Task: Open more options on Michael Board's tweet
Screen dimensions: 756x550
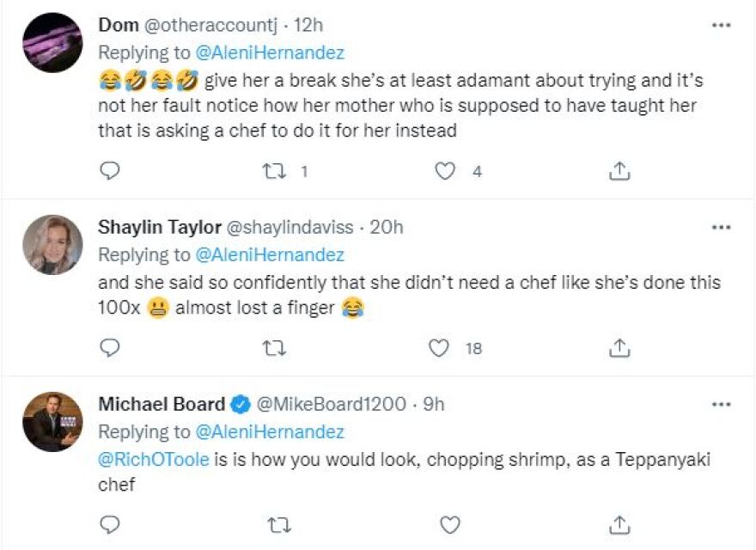Action: point(721,404)
